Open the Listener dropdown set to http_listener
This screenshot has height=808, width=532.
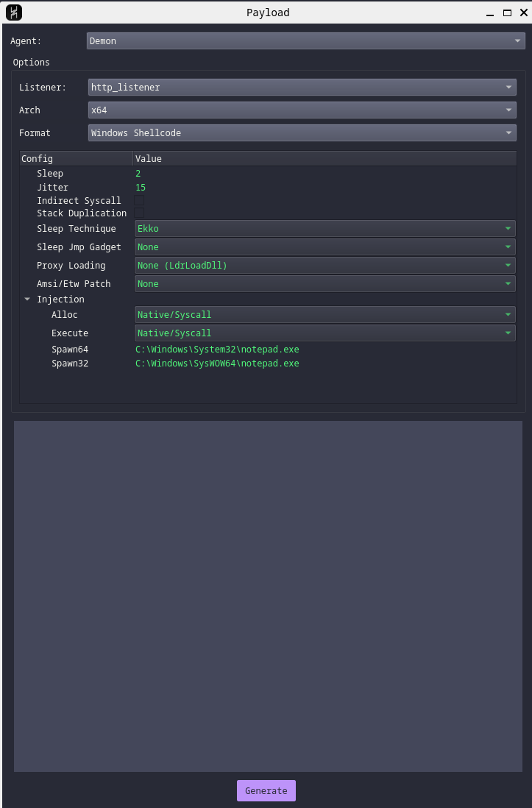302,87
